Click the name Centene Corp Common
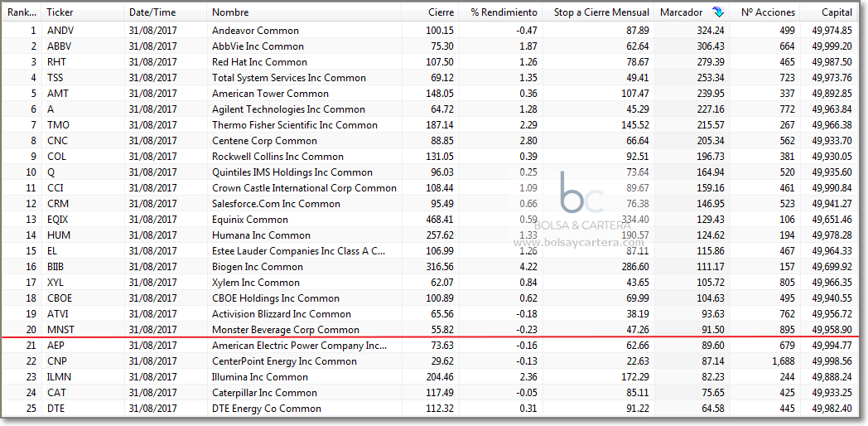The width and height of the screenshot is (868, 426). coord(264,141)
